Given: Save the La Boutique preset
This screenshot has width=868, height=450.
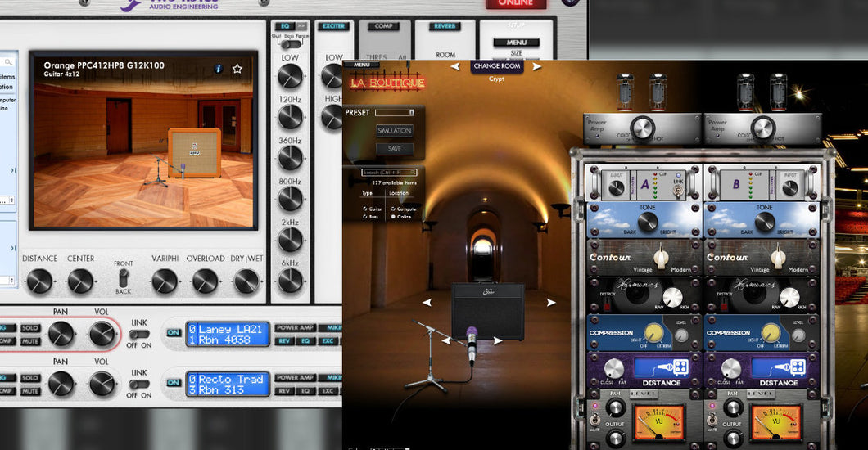Looking at the screenshot, I should [394, 148].
